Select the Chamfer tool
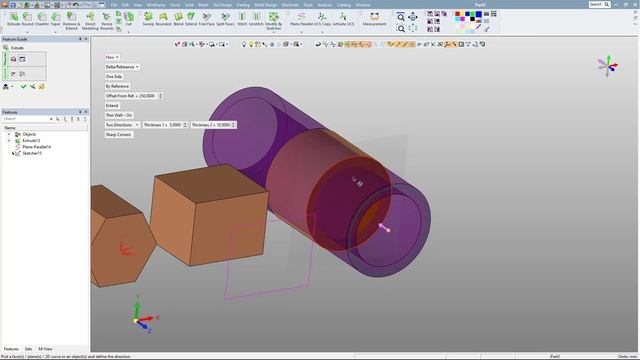Screen dimensions: 640x360 [x=42, y=19]
